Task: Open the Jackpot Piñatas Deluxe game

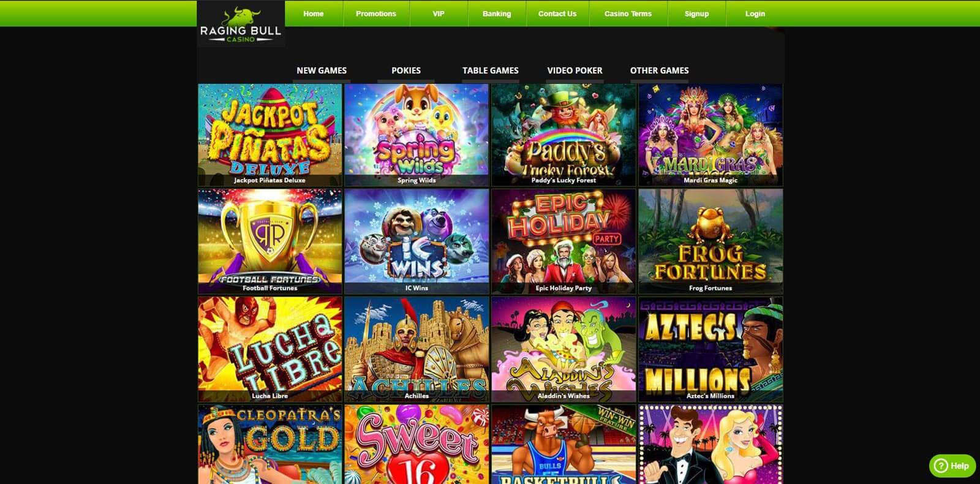Action: (270, 135)
